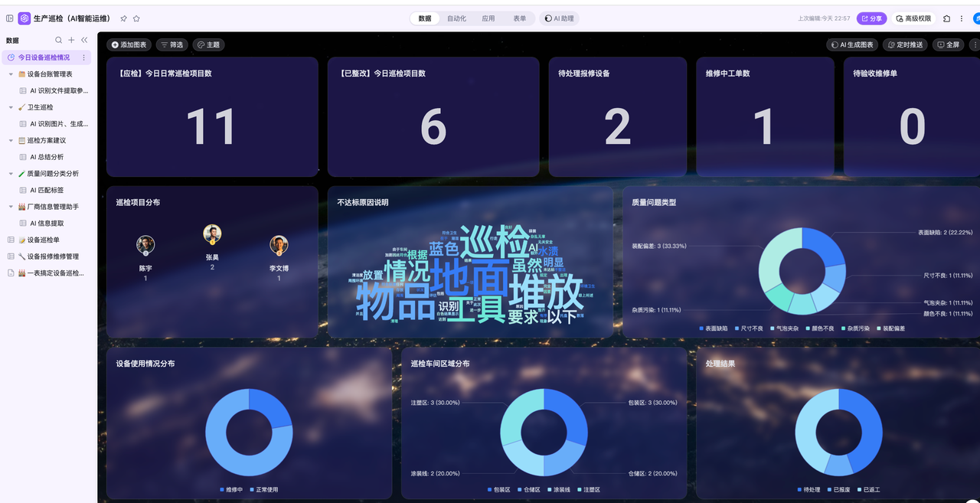Open user avatar at top right

click(x=976, y=18)
